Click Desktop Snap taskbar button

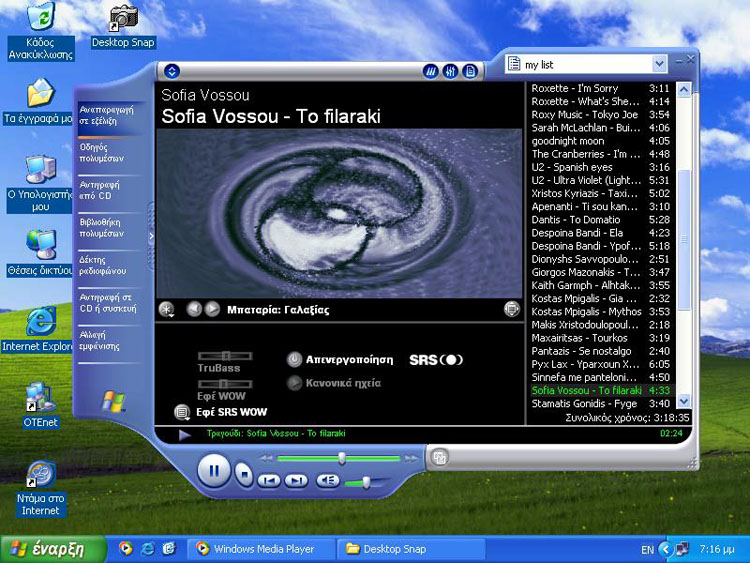coord(411,549)
